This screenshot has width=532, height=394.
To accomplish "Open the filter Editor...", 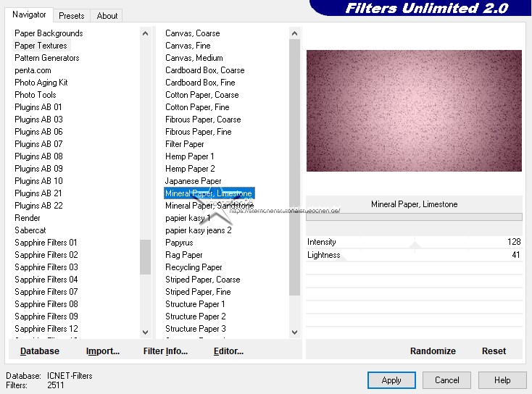I will pos(228,351).
